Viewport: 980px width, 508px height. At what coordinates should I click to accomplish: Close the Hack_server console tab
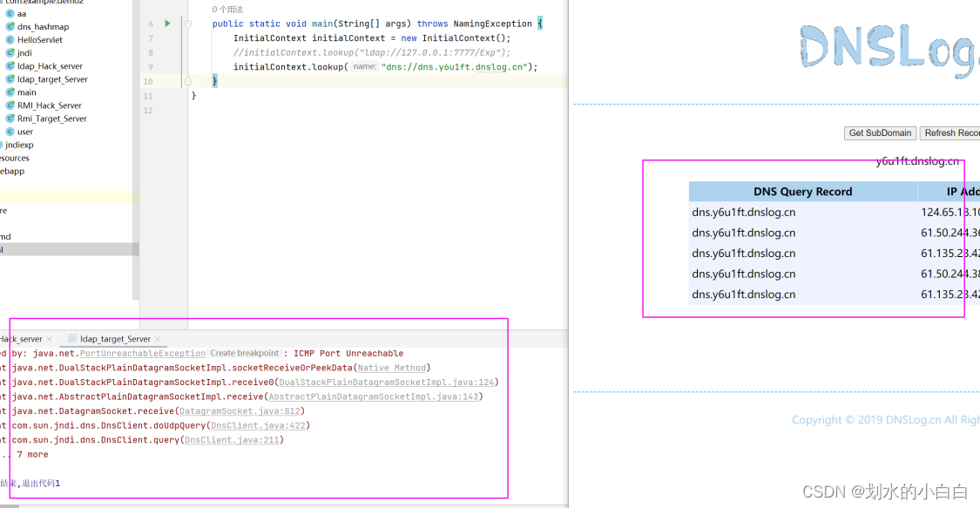pyautogui.click(x=50, y=339)
